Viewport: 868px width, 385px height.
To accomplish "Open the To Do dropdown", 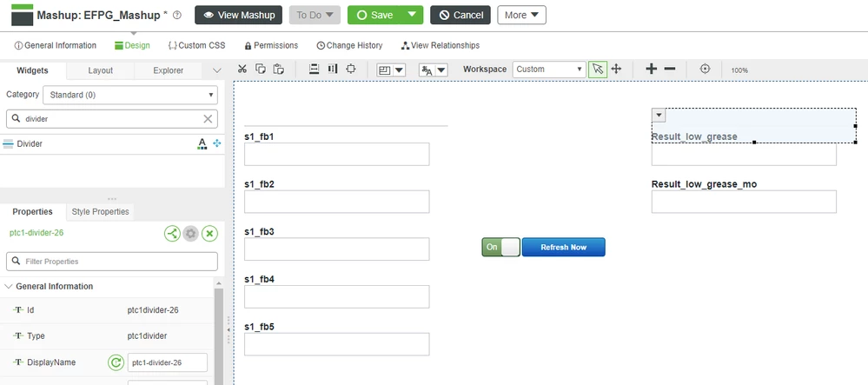I will point(315,15).
